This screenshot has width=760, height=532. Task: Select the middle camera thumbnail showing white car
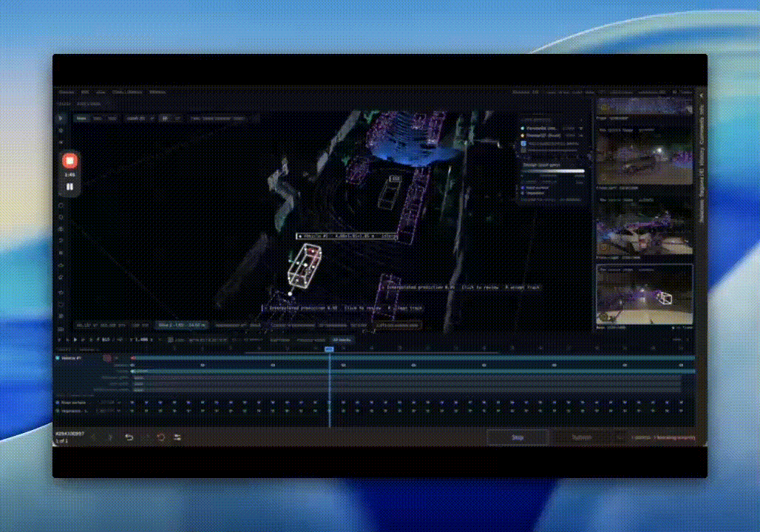coord(644,228)
